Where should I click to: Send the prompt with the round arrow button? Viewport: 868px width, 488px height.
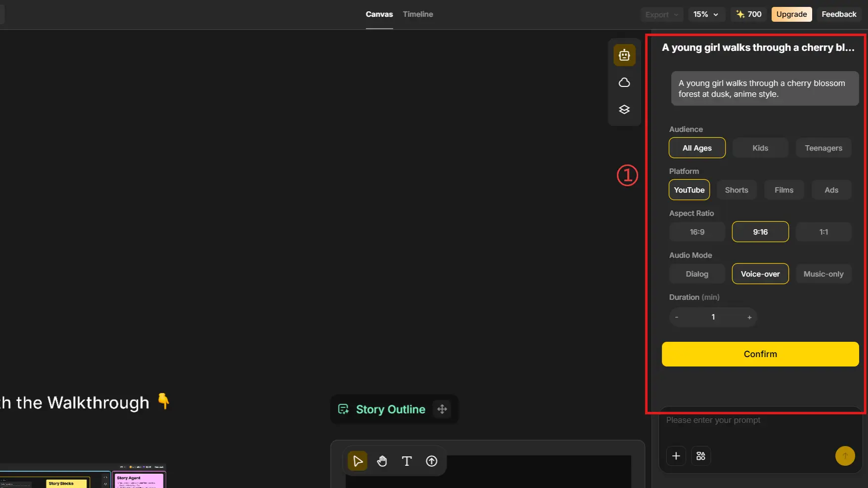coord(845,456)
